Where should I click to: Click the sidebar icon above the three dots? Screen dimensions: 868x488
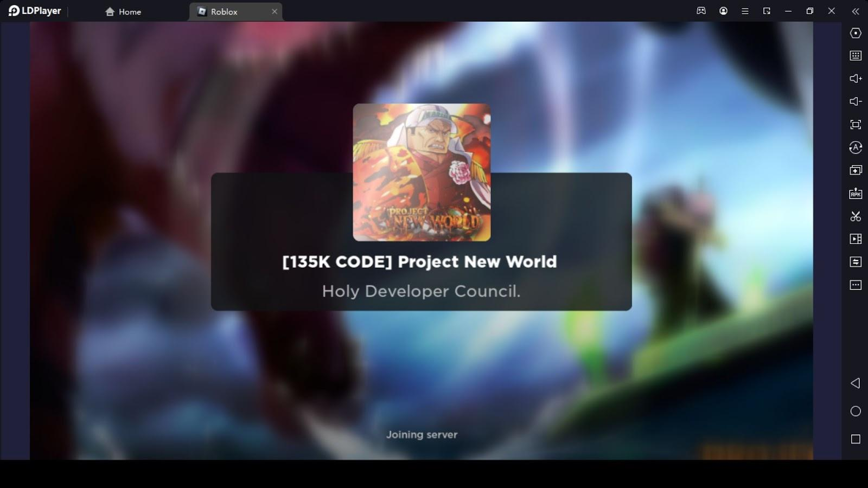click(x=856, y=262)
